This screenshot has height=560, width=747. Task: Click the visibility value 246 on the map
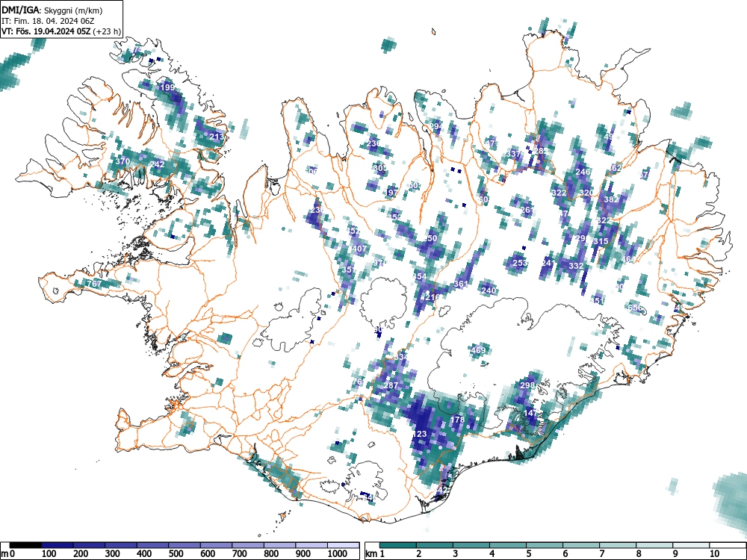(x=583, y=172)
